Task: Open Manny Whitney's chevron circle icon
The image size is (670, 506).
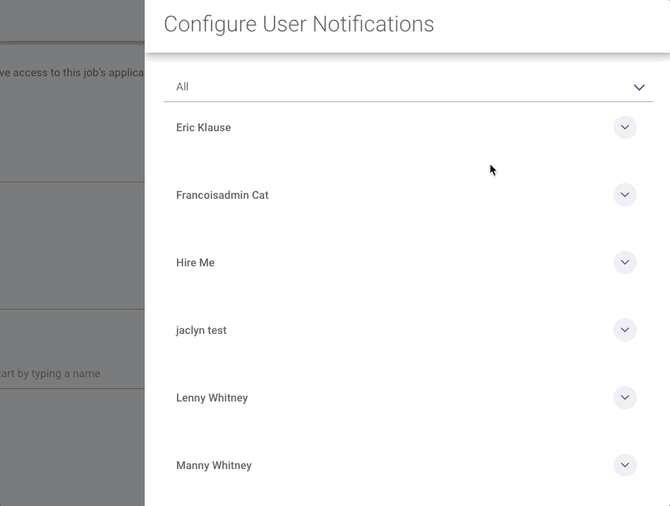Action: [x=624, y=465]
